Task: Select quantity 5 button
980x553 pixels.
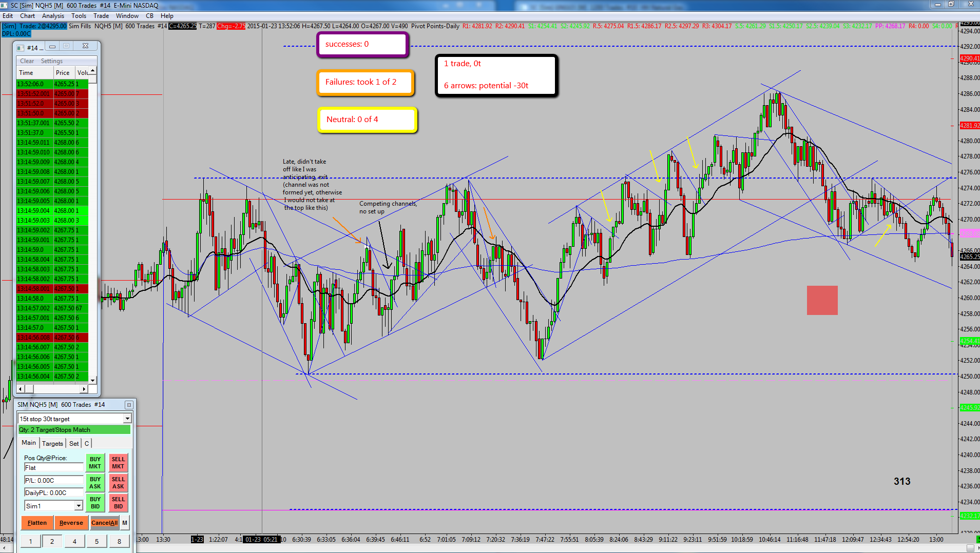Action: pyautogui.click(x=97, y=541)
